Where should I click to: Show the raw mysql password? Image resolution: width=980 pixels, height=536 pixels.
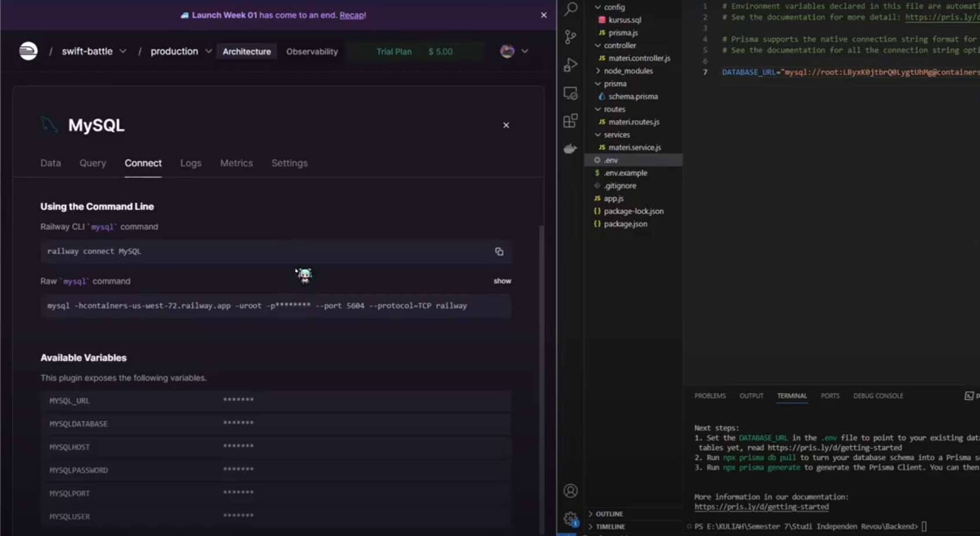(502, 281)
